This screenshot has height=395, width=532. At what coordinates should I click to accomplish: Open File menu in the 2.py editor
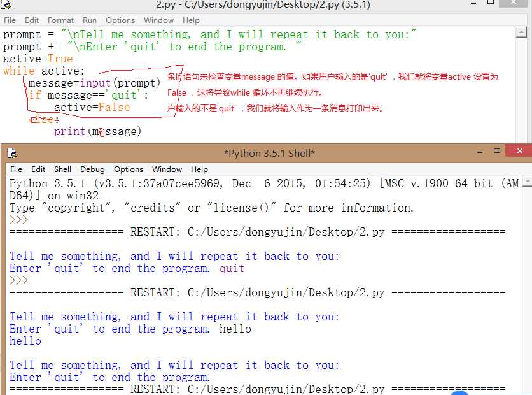click(10, 20)
